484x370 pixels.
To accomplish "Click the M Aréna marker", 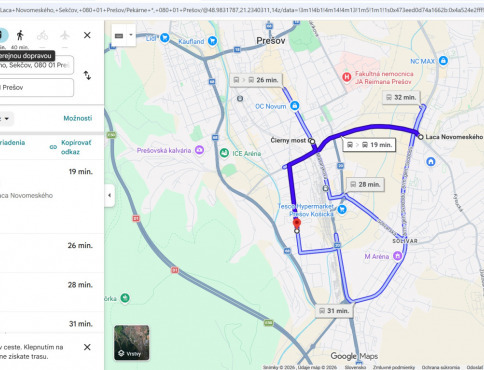I will 397,256.
